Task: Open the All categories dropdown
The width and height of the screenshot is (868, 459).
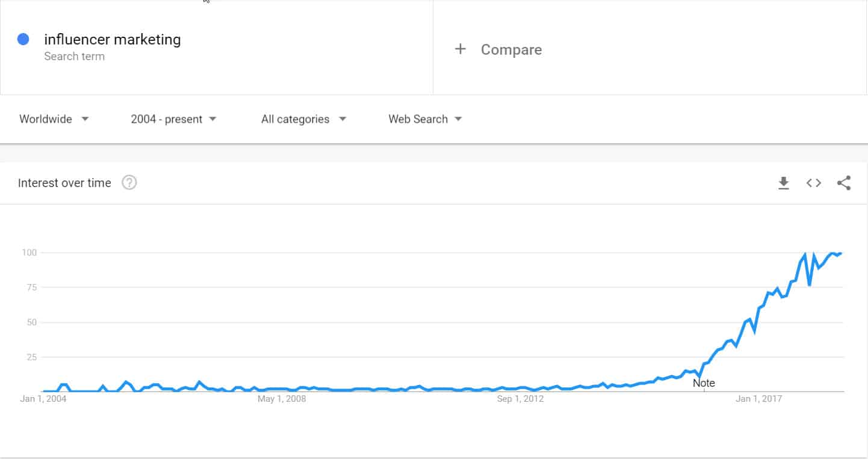Action: click(x=302, y=119)
